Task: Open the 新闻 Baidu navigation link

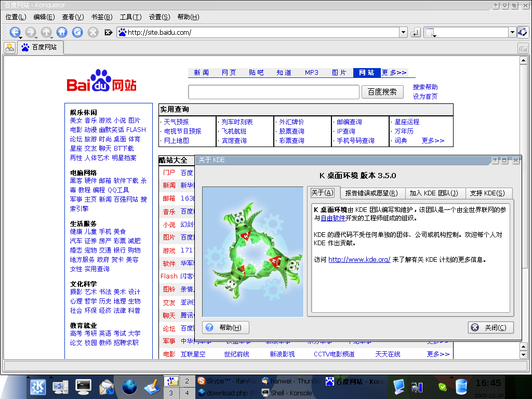Action: point(201,73)
